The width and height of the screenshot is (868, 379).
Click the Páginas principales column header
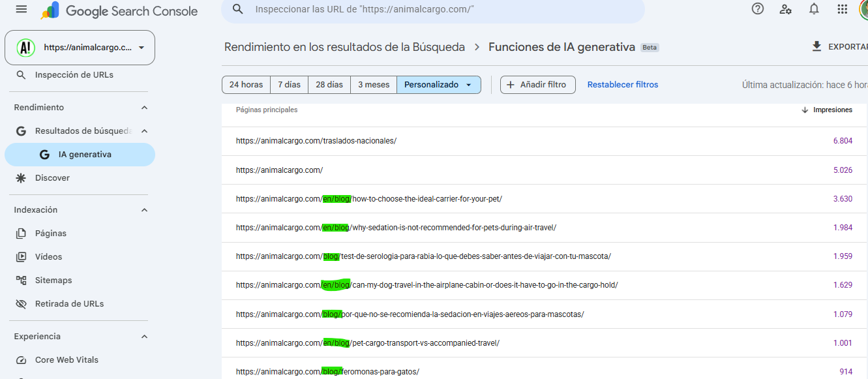[267, 110]
